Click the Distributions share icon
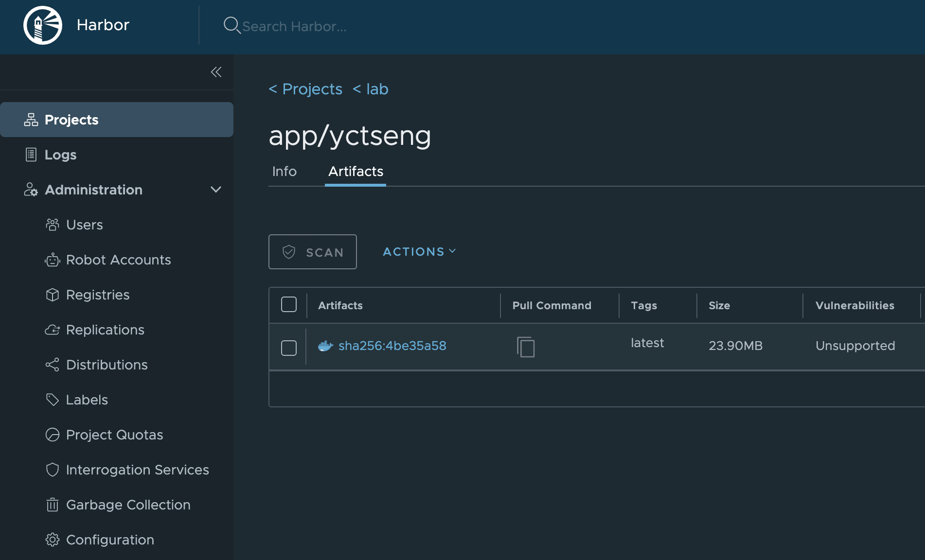Screen dimensions: 925x560 pos(53,365)
